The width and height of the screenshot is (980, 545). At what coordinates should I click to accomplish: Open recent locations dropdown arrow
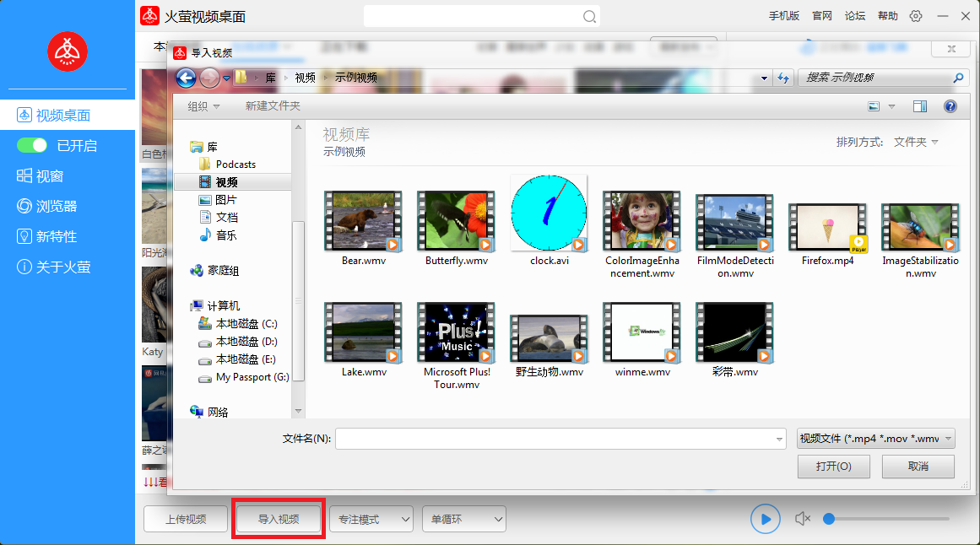tap(226, 78)
